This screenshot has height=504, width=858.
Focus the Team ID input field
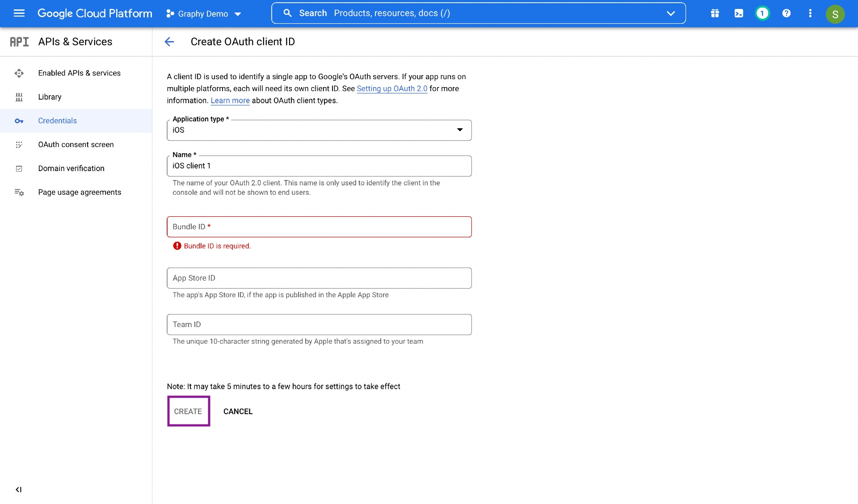[319, 324]
